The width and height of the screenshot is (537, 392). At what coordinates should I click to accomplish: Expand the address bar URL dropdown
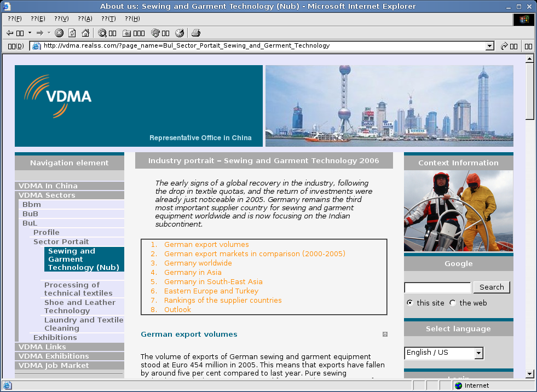489,46
